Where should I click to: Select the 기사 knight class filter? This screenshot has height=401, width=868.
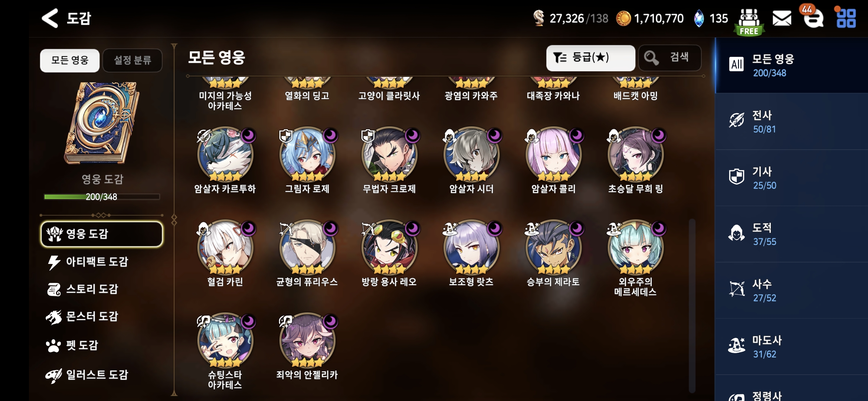pos(791,178)
